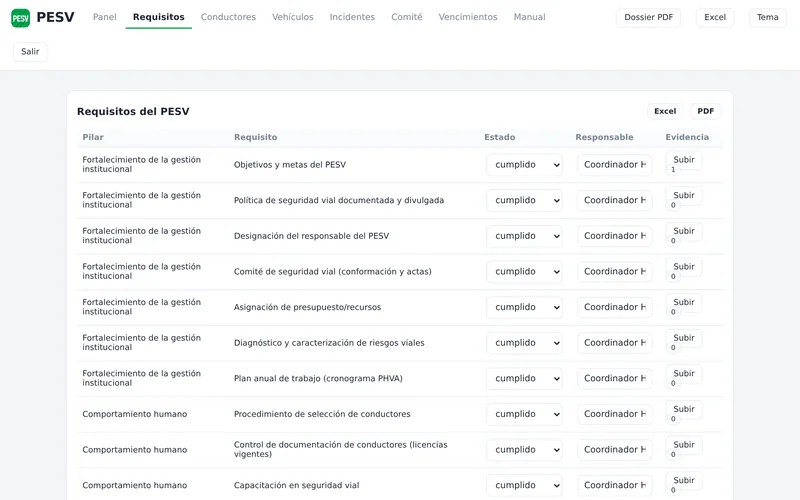This screenshot has width=800, height=500.
Task: Open Estado dropdown for Procedimiento de selección de conductores
Action: [x=524, y=414]
